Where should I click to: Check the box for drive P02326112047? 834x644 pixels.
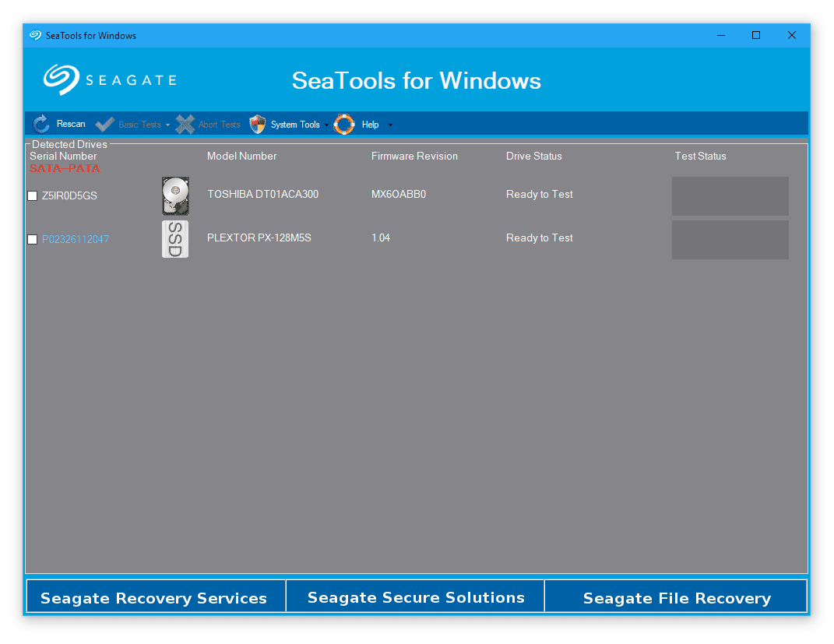[33, 239]
